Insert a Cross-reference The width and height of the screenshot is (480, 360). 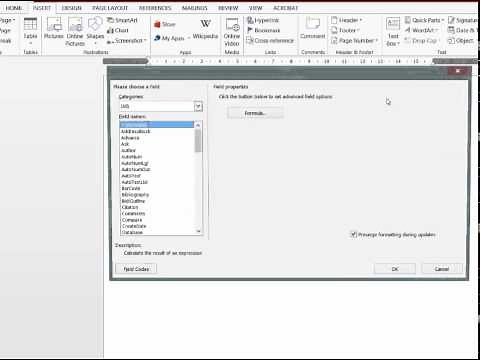pos(270,41)
